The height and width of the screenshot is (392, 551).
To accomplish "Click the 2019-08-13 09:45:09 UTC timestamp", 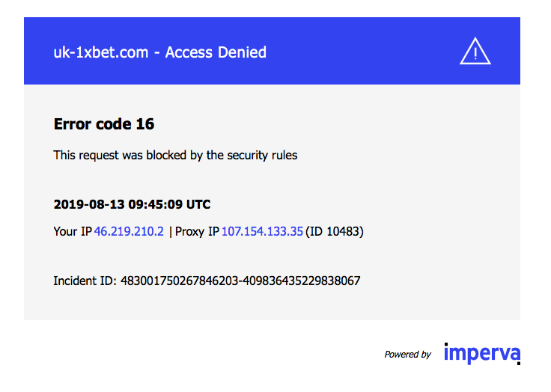I will pyautogui.click(x=132, y=204).
